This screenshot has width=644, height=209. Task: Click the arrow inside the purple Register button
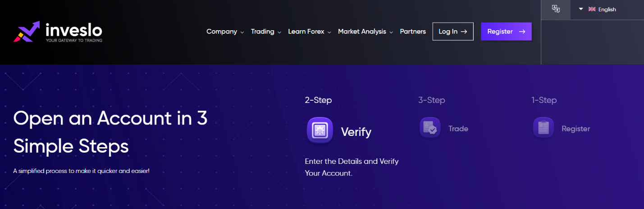522,32
